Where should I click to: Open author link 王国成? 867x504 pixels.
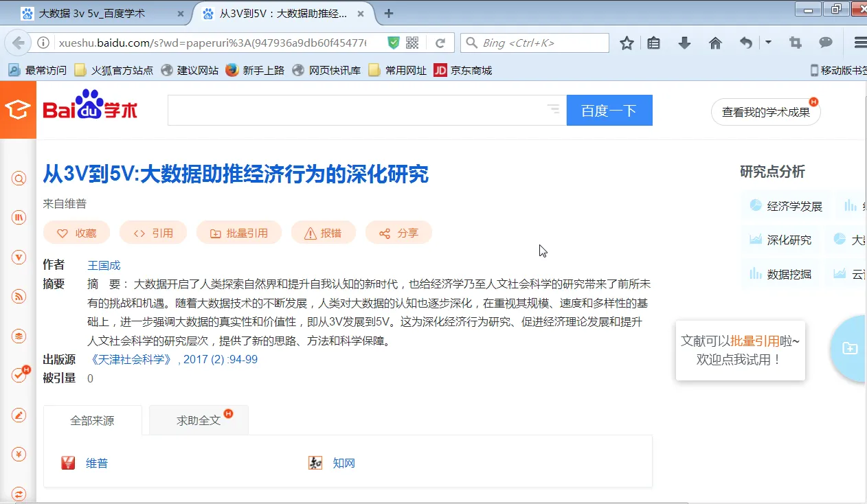point(104,265)
